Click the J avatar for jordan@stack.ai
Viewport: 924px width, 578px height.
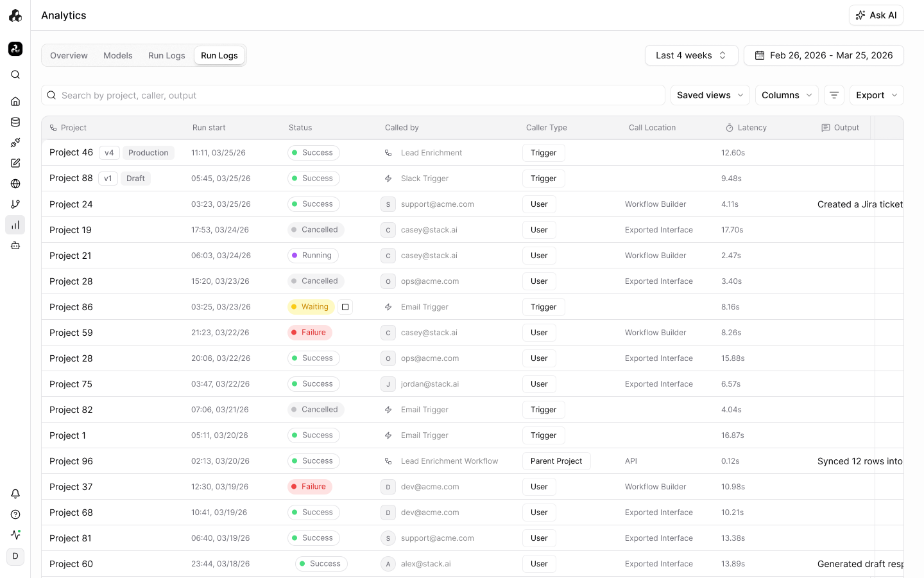[388, 384]
